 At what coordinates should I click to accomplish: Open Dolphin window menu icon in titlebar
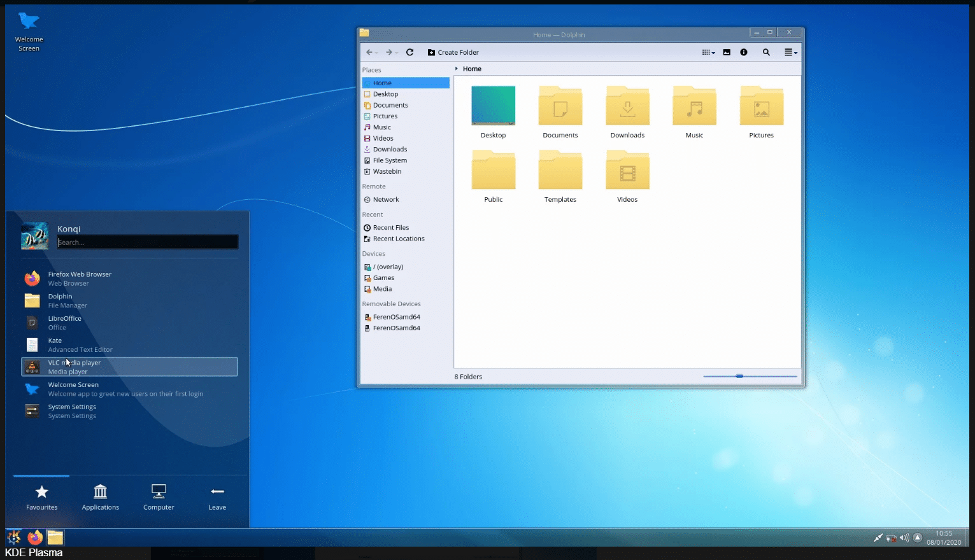(364, 33)
